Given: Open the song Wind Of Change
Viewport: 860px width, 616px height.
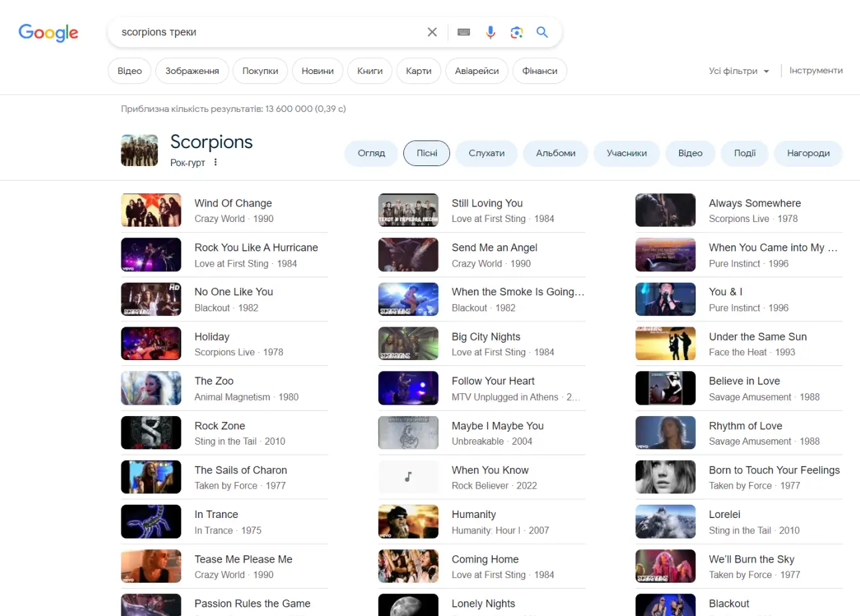Looking at the screenshot, I should tap(225, 210).
